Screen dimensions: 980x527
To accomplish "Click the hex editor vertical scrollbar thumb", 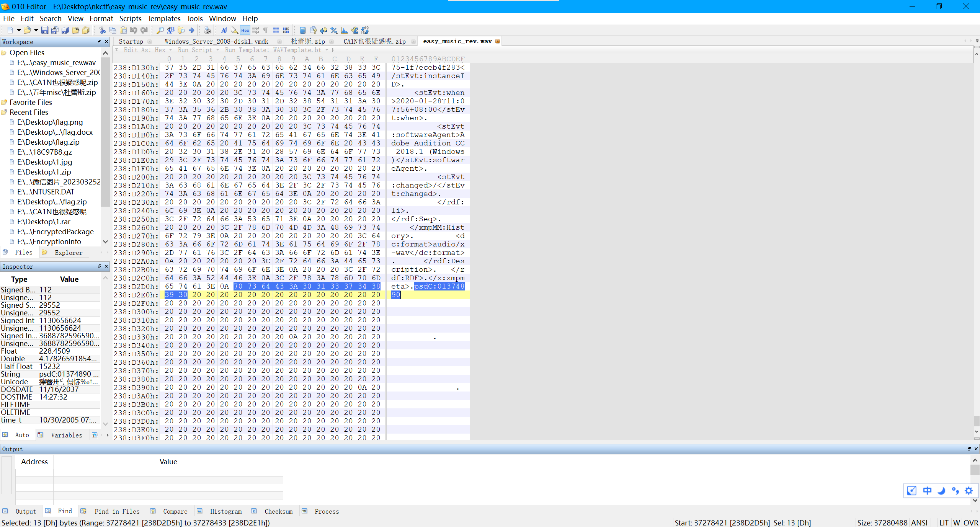I will coord(977,421).
